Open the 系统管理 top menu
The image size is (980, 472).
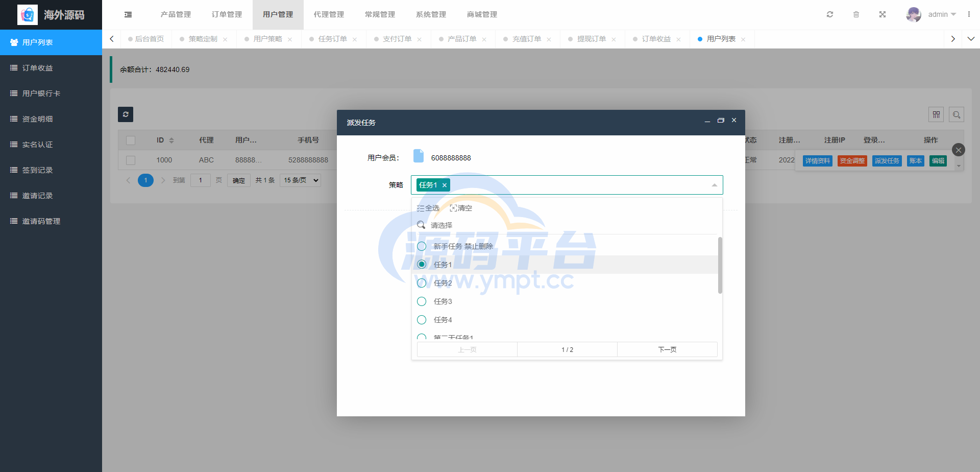[x=431, y=14]
